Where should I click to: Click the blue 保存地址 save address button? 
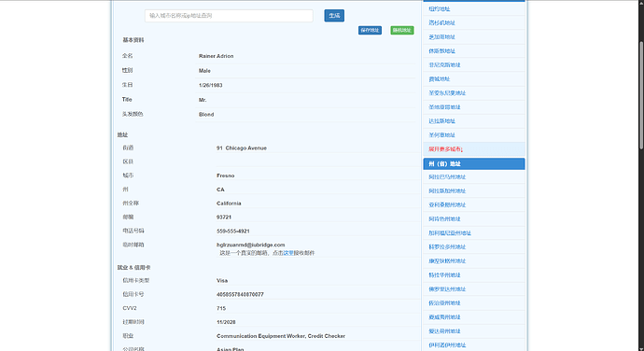370,31
